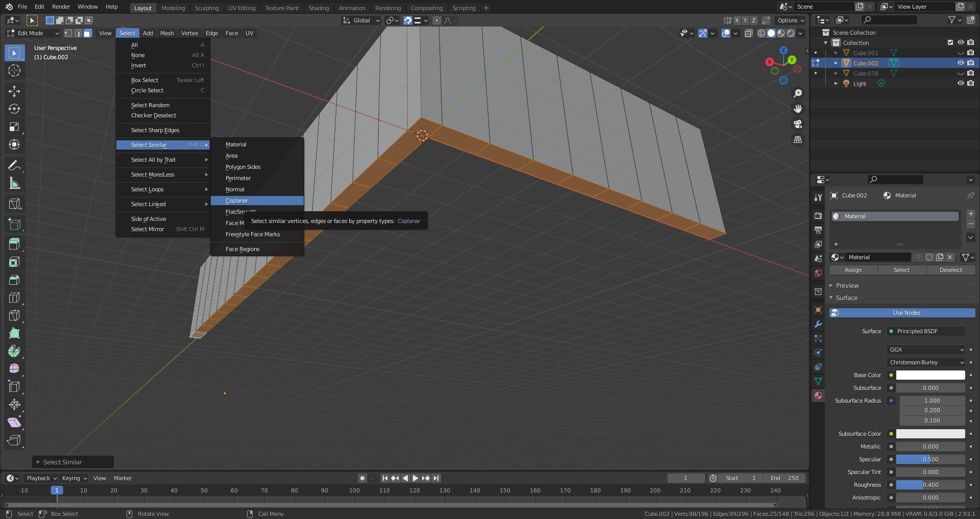Open the Edit Mode dropdown
The width and height of the screenshot is (980, 519).
pos(33,33)
